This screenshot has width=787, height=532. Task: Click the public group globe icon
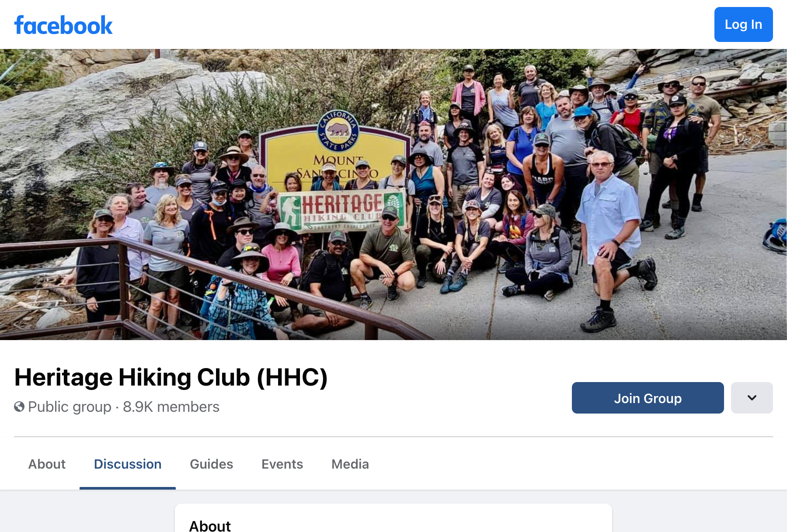(19, 407)
